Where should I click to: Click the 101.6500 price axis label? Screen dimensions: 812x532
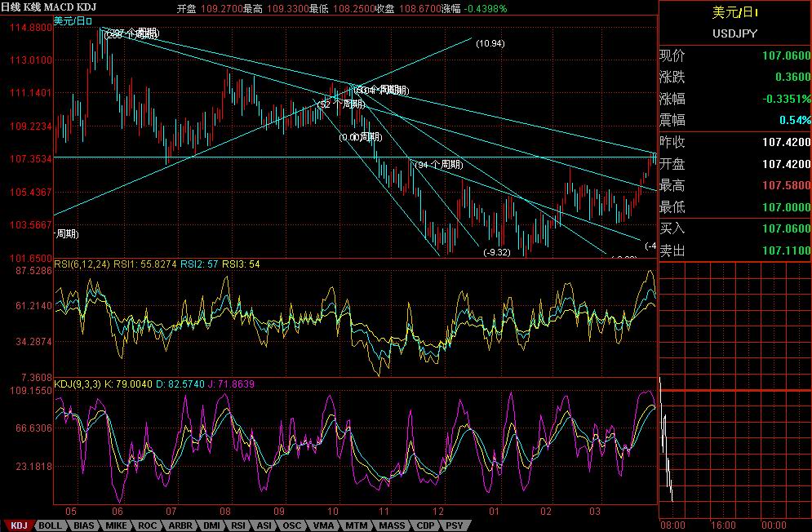point(31,258)
